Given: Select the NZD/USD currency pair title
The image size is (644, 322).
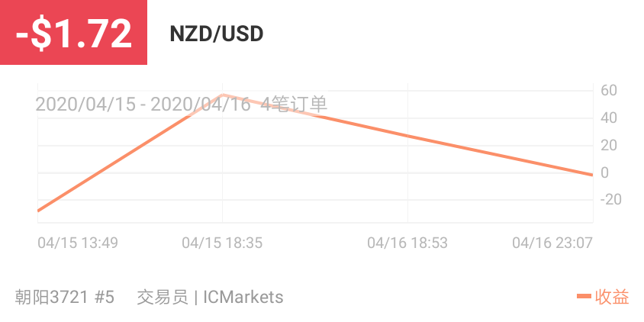Looking at the screenshot, I should click(x=217, y=34).
